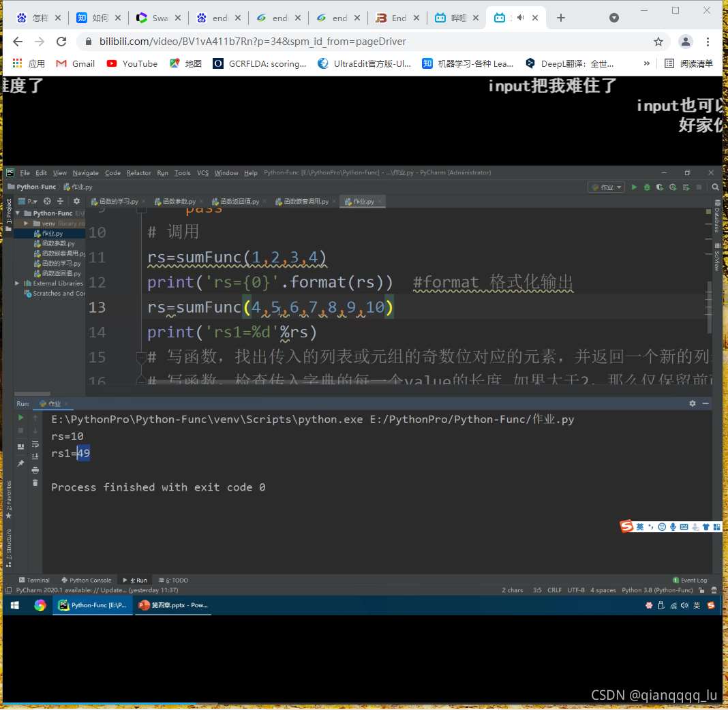Screen dimensions: 728x710
Task: Expand the venv folder in project tree
Action: (27, 223)
